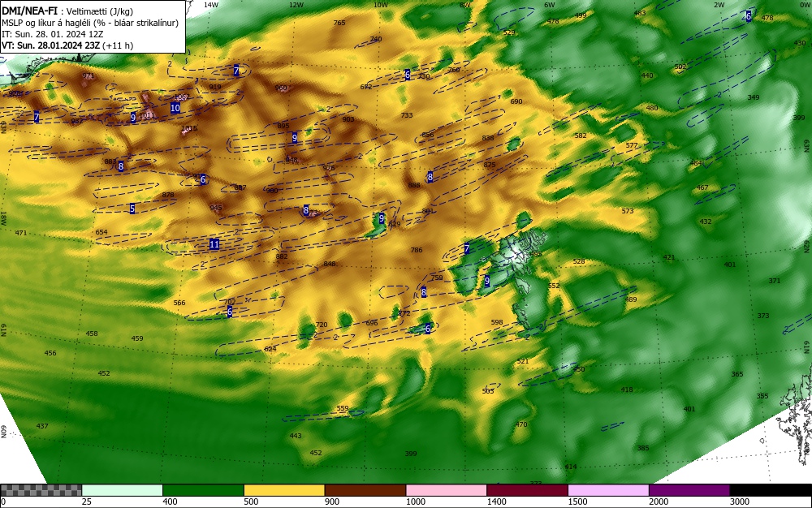
Task: Click the '6W' longitude label
Action: pos(550,5)
